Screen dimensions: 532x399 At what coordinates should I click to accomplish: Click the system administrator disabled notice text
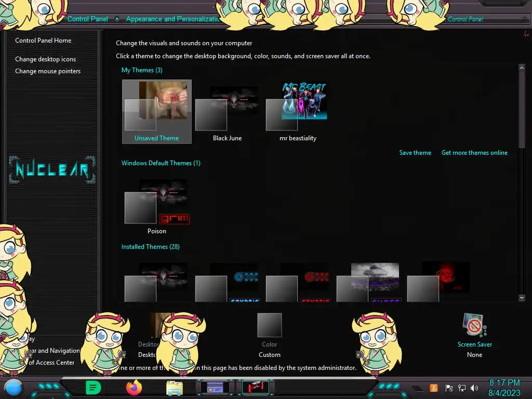pos(237,368)
